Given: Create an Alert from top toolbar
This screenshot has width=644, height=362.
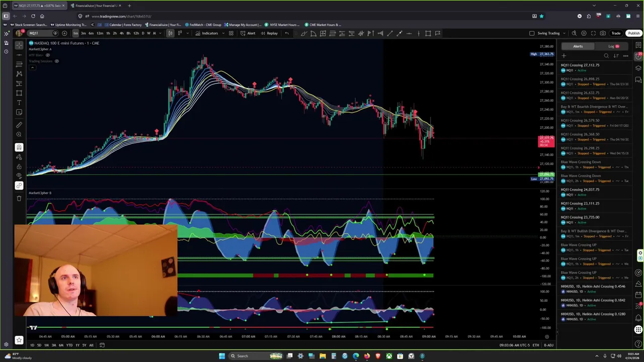Looking at the screenshot, I should coord(248,33).
